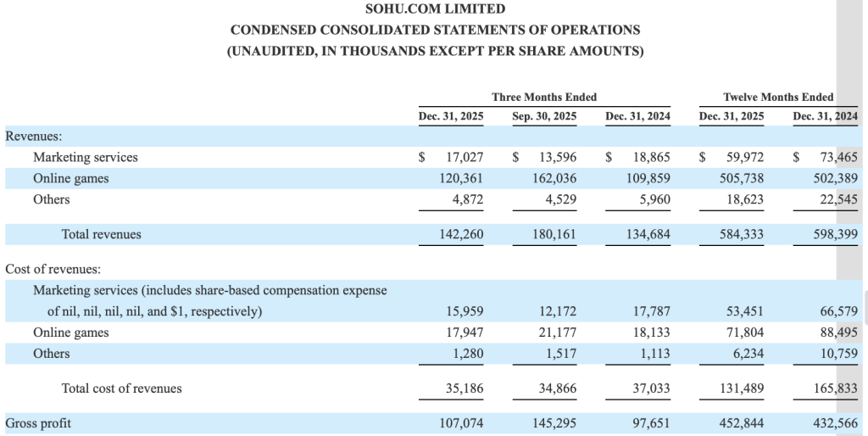Select the Sep. 30, 2025 column header

(x=544, y=116)
